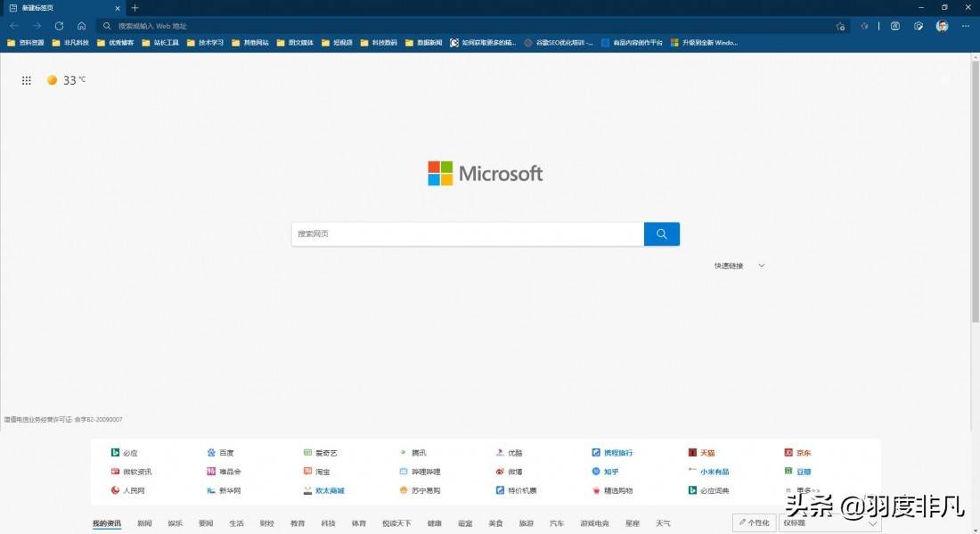Refresh the current page
Screen dimensions: 980x534
59,26
